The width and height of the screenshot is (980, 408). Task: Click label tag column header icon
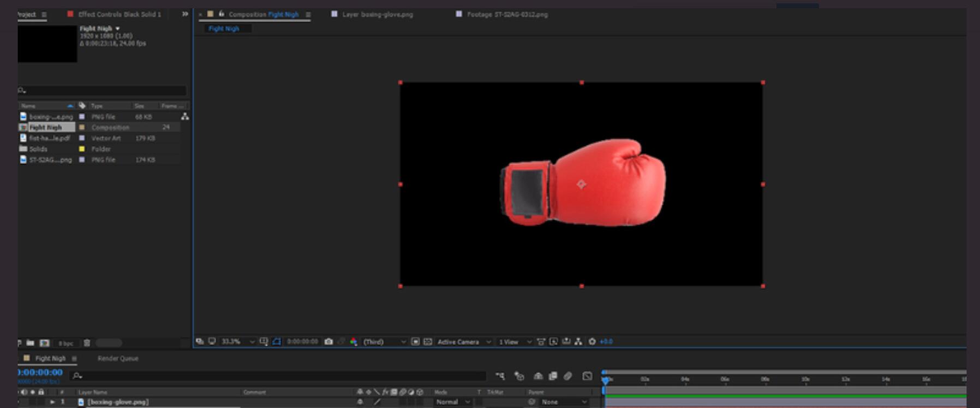point(82,105)
